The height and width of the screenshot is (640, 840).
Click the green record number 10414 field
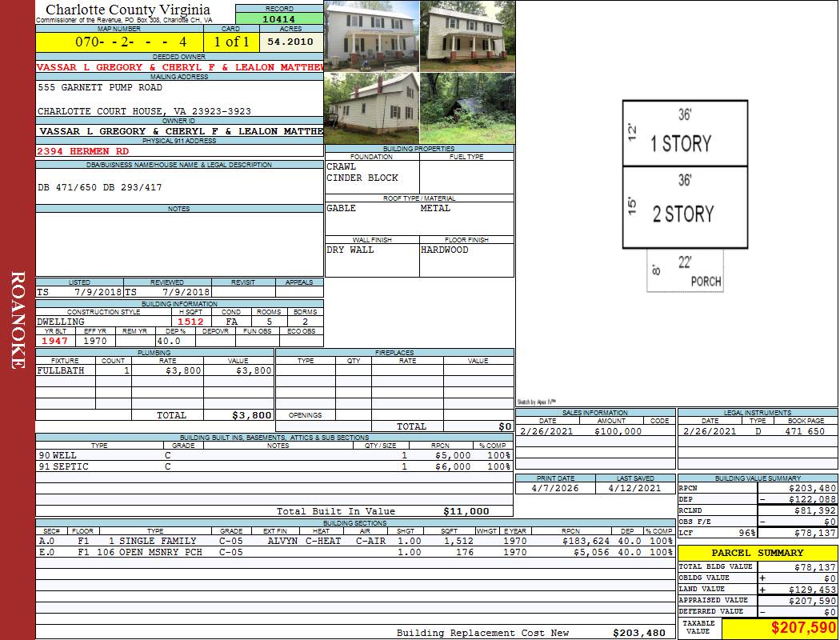pyautogui.click(x=278, y=18)
